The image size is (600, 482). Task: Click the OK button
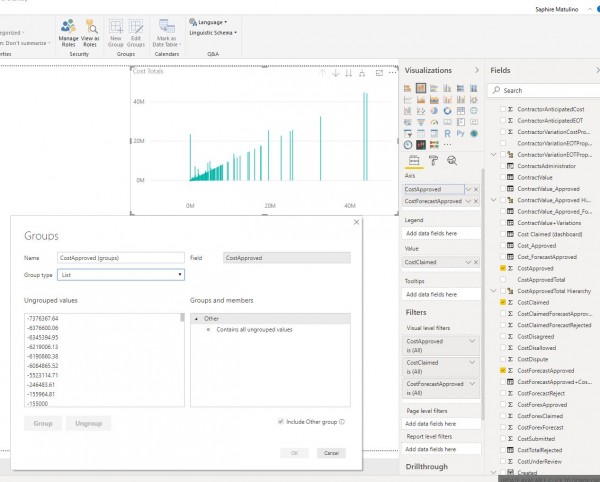[294, 453]
